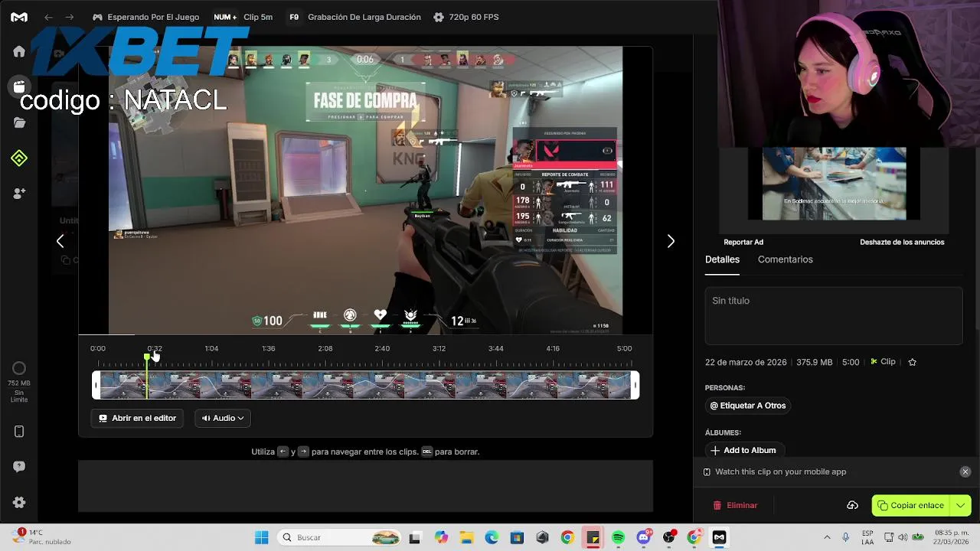Open the mobile device sidebar icon
980x551 pixels.
coord(19,432)
